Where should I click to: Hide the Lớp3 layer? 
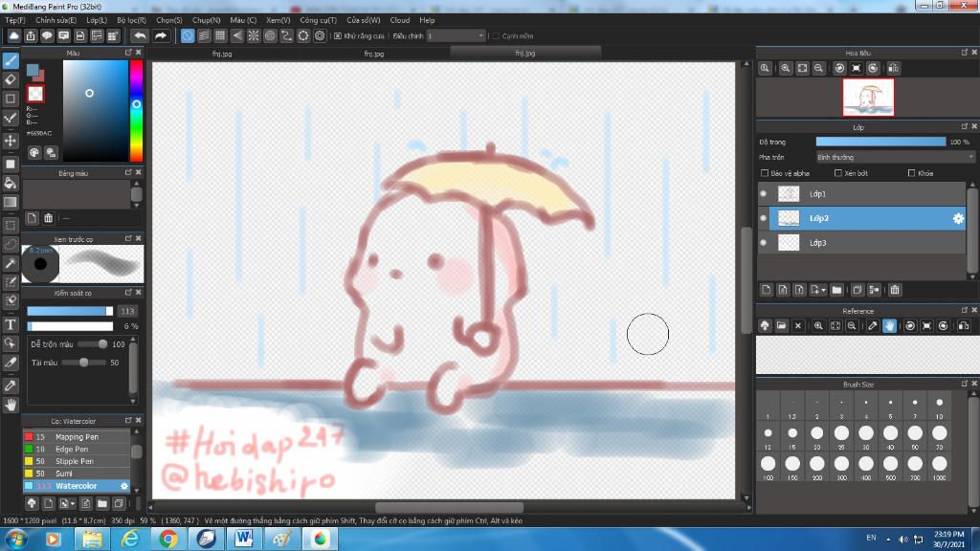(x=763, y=242)
